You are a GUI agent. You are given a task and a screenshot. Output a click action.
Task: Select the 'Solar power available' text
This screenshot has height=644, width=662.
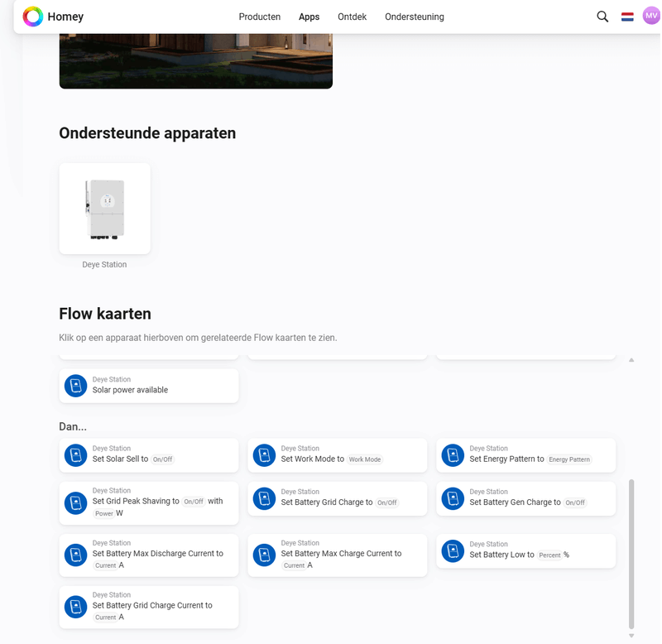click(130, 390)
